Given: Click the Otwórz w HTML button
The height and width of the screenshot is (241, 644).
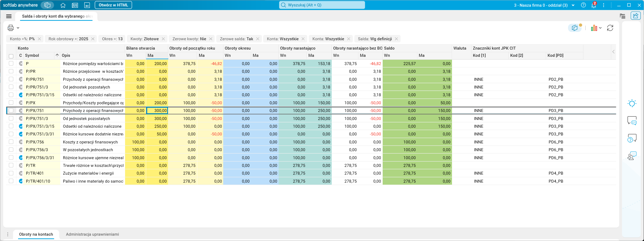Looking at the screenshot, I should [x=113, y=5].
